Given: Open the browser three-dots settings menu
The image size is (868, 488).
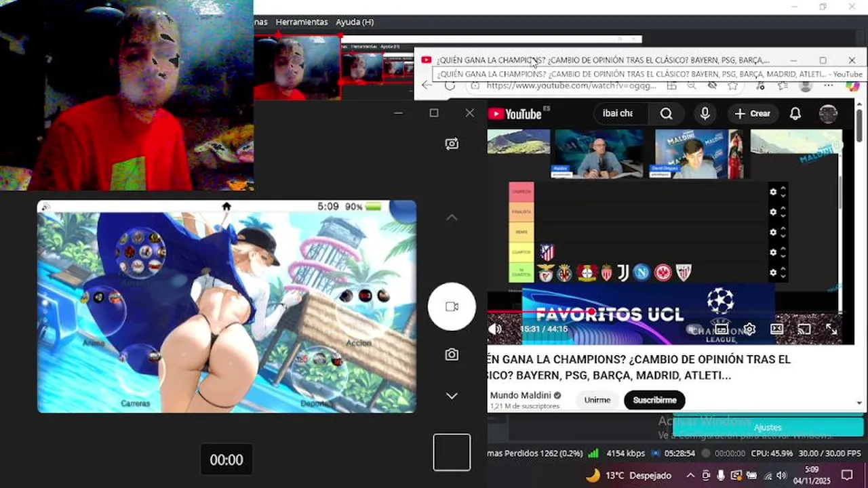Looking at the screenshot, I should 828,86.
